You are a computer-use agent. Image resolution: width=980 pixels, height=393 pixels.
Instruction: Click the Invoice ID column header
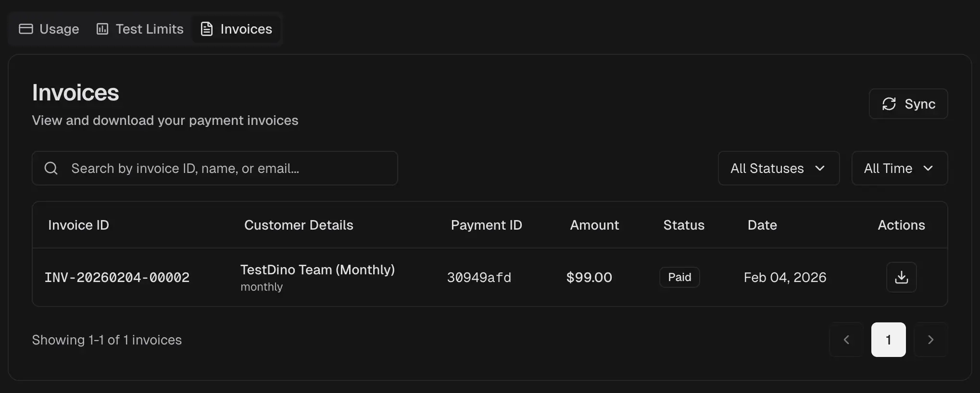tap(78, 225)
